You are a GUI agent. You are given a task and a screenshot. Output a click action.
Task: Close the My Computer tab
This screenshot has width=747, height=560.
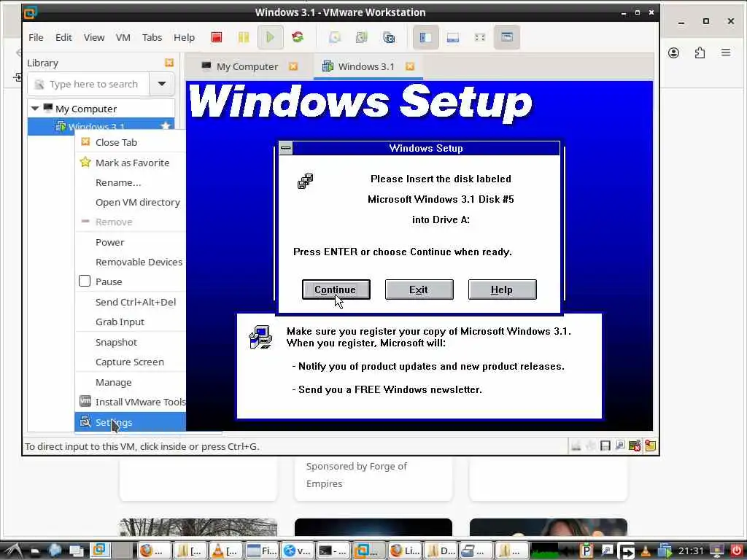(x=293, y=66)
